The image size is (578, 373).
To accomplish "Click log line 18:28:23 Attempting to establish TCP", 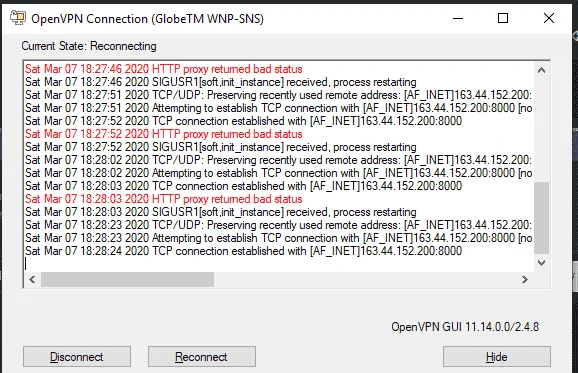I will pyautogui.click(x=278, y=238).
